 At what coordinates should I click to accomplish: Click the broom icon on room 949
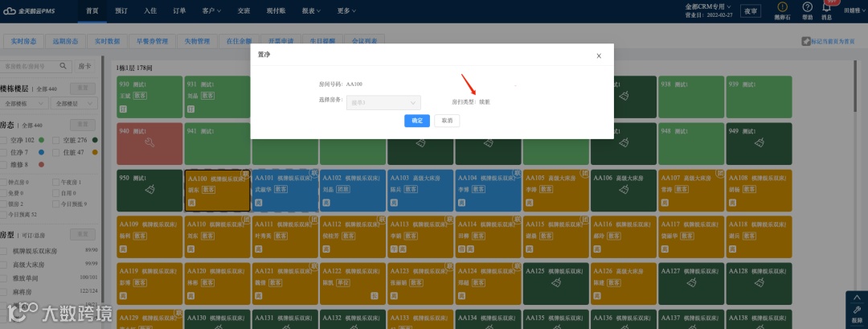click(759, 143)
